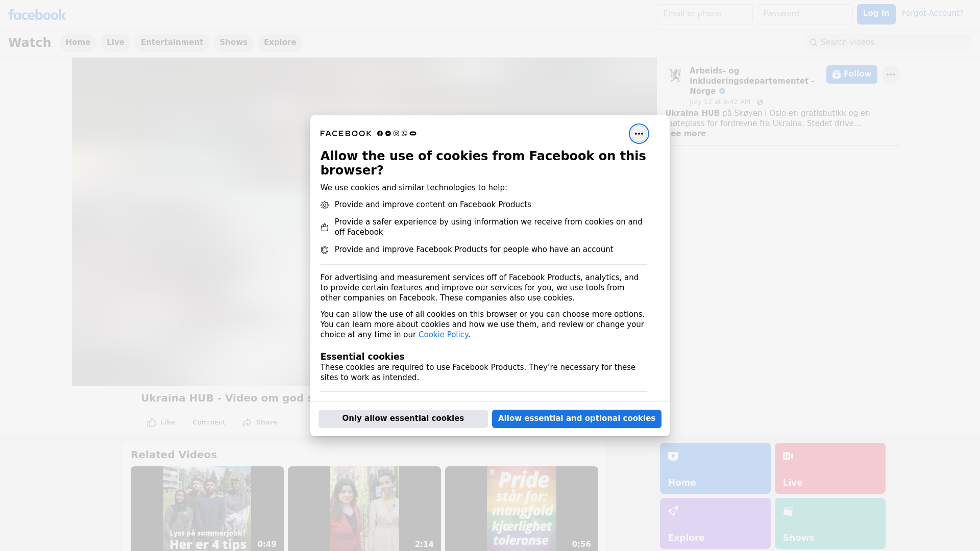Click the Share text label under video
980x551 pixels.
pyautogui.click(x=267, y=422)
